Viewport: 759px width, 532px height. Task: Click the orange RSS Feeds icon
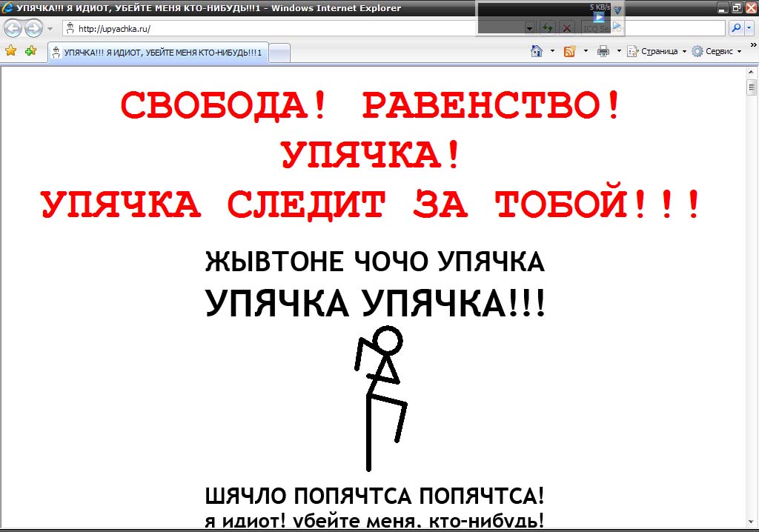(570, 51)
